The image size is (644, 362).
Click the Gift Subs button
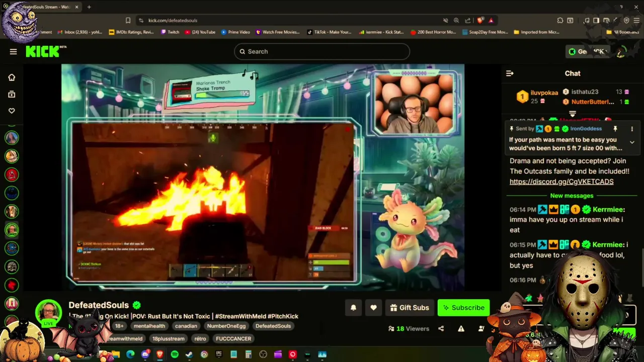pyautogui.click(x=409, y=308)
